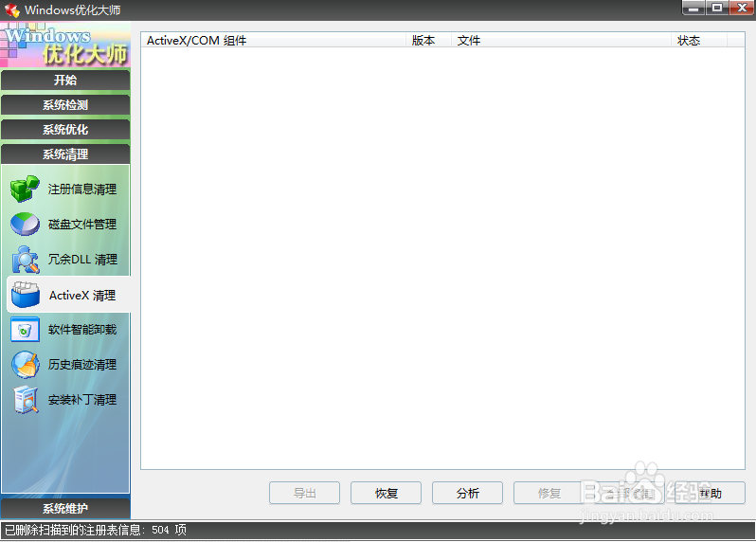Sort by ActiveX/COM 组件 column header
Screen dimensions: 756x542
click(274, 41)
